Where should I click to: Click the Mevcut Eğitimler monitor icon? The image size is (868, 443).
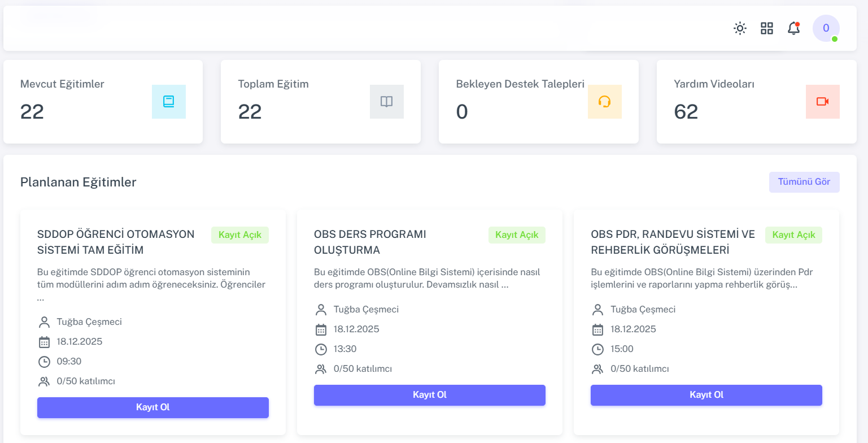168,102
